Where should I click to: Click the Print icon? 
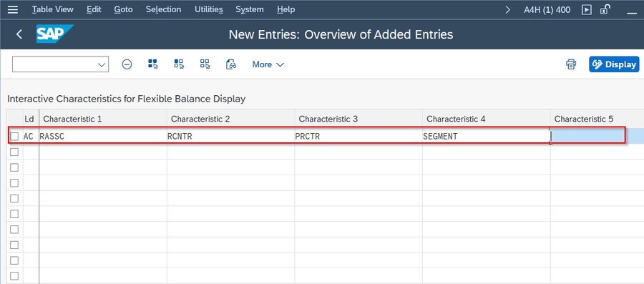point(571,64)
